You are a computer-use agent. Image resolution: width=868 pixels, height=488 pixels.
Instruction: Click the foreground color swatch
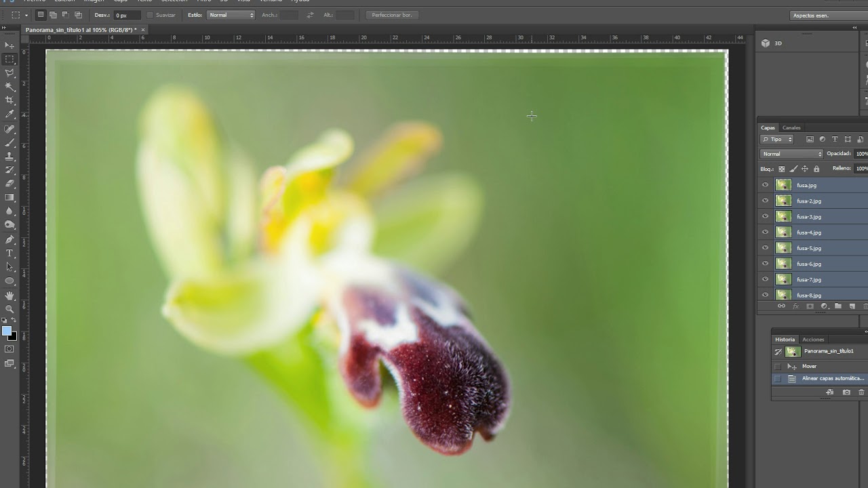(x=7, y=331)
